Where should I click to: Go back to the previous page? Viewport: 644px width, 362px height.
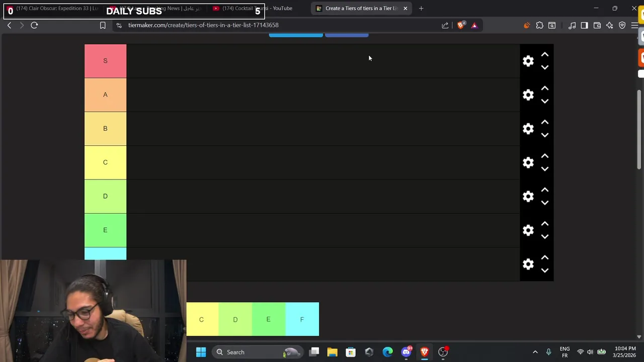click(x=9, y=25)
